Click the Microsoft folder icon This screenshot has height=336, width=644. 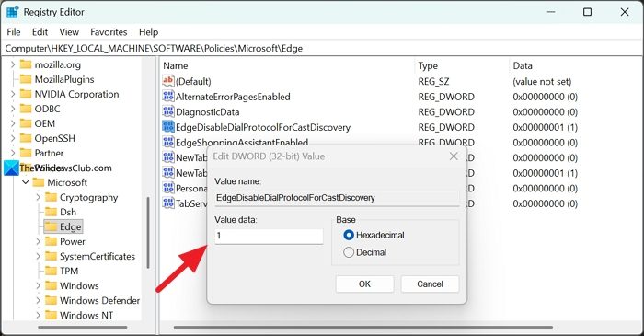pos(39,182)
